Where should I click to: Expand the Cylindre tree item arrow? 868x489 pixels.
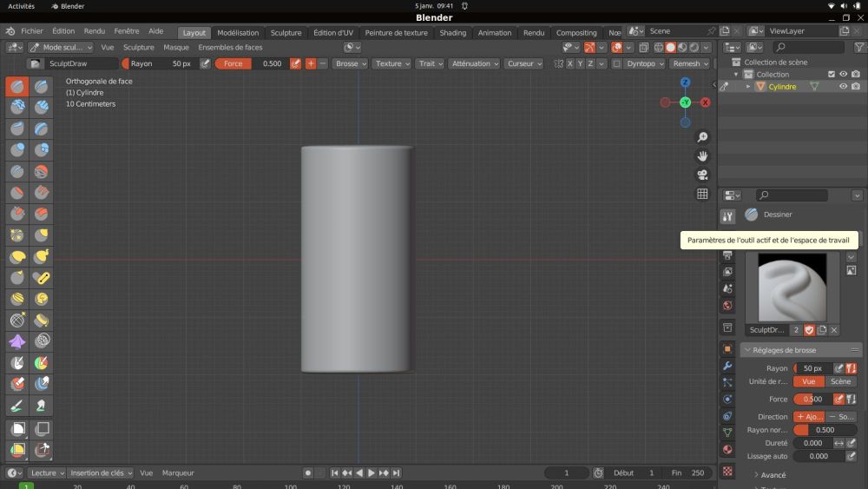(748, 86)
